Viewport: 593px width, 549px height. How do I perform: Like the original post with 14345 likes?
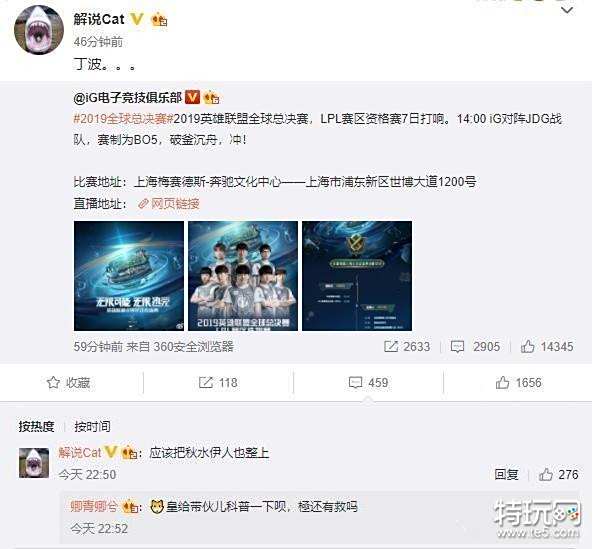[x=547, y=346]
